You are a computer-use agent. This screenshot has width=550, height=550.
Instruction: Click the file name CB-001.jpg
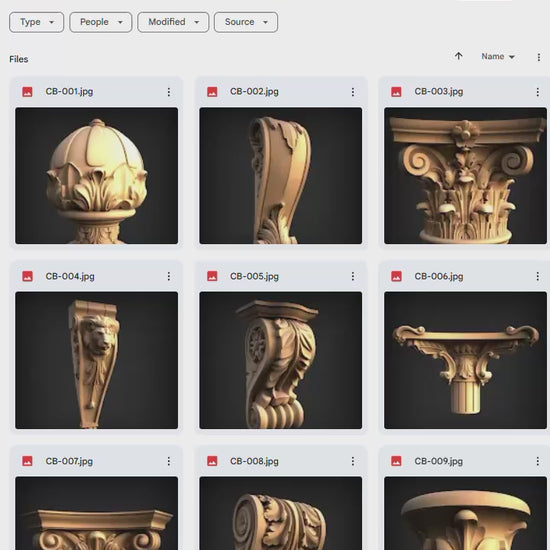coord(69,92)
